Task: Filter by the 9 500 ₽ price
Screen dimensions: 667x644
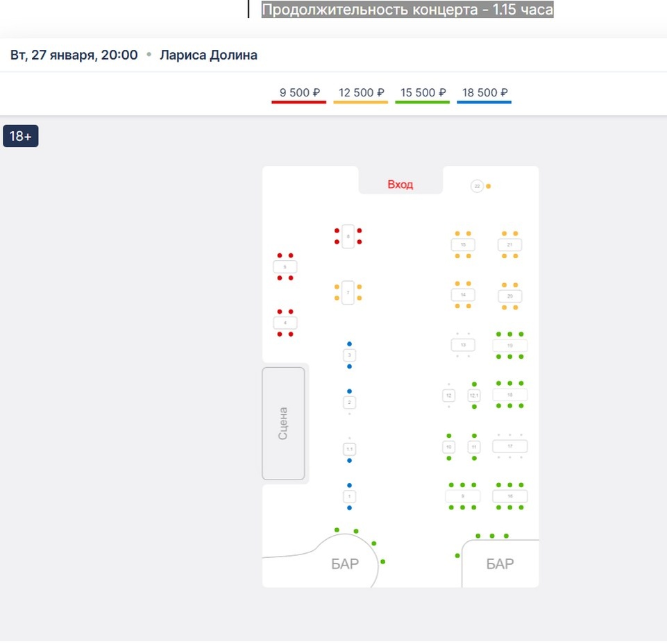Action: (x=298, y=93)
